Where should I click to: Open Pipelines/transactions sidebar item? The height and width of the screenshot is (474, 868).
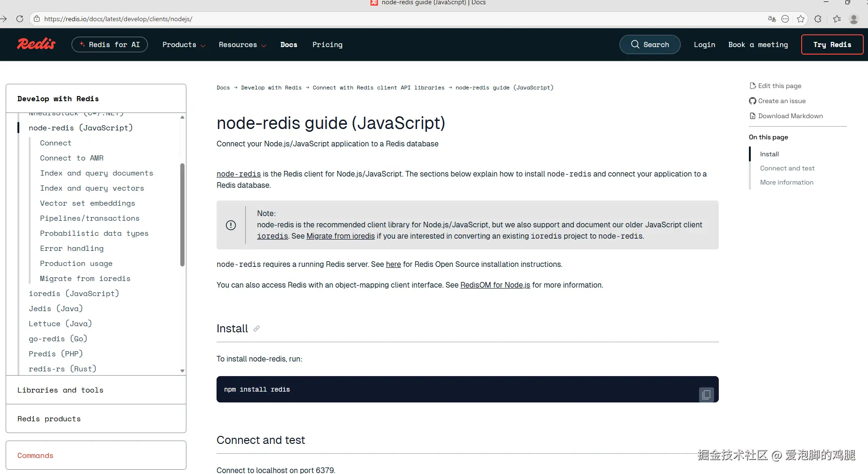coord(89,218)
